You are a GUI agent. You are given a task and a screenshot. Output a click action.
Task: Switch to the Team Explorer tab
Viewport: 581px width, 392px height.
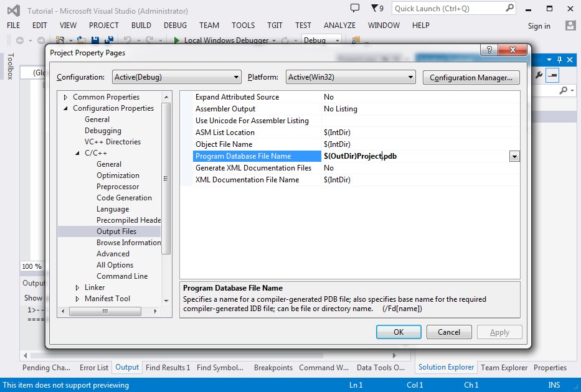[x=504, y=368]
